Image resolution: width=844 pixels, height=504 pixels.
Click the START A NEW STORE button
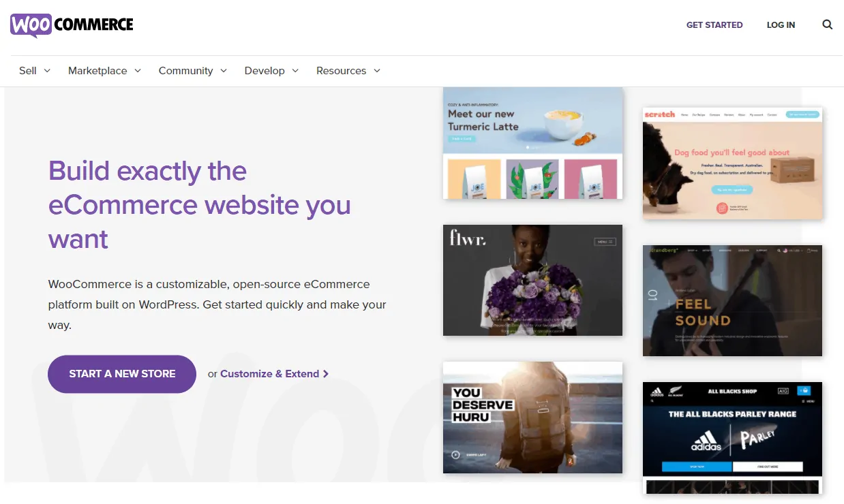(x=121, y=374)
